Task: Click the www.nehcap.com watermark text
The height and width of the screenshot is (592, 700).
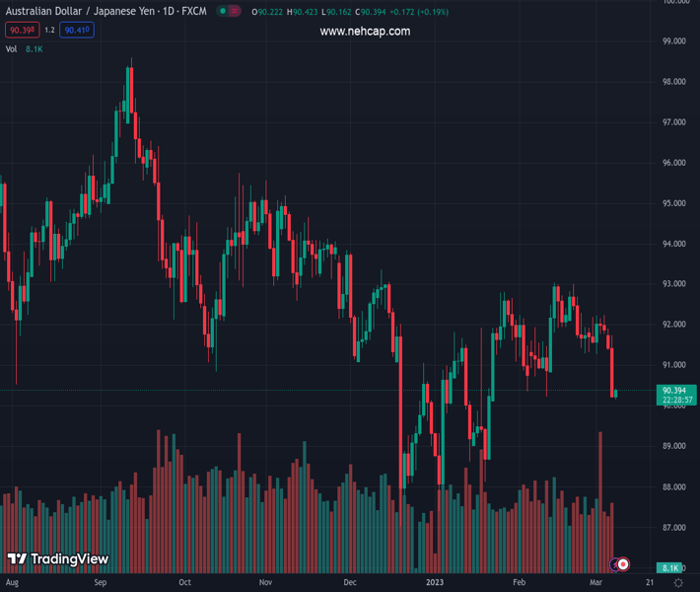Action: click(365, 32)
